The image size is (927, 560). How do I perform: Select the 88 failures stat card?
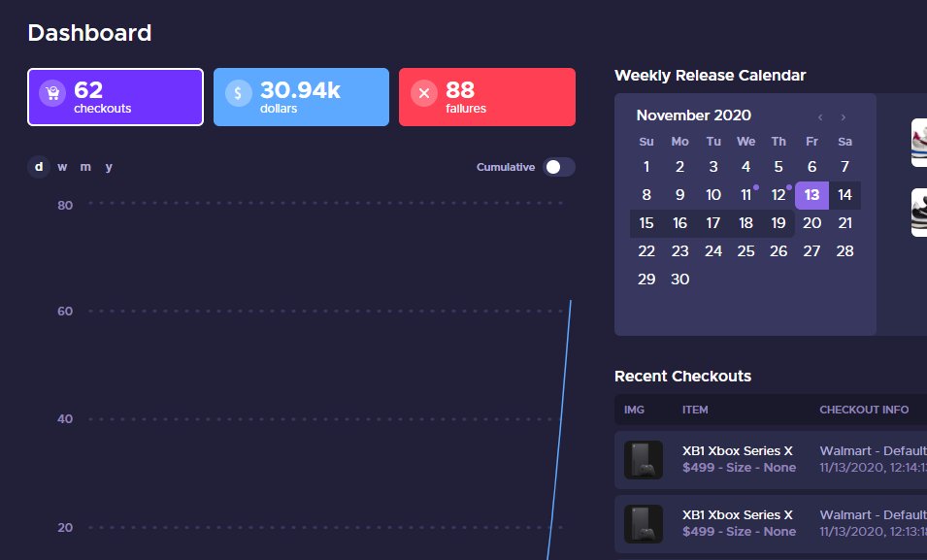487,97
